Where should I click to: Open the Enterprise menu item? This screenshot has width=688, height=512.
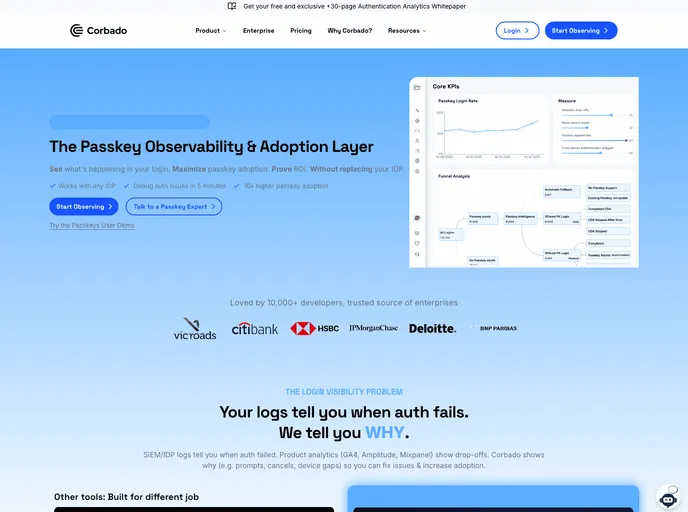pyautogui.click(x=258, y=31)
